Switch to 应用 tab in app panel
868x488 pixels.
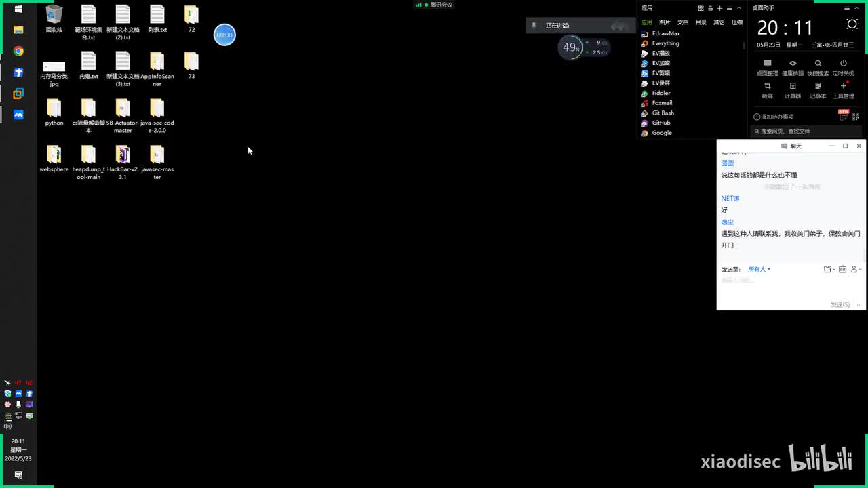[647, 22]
